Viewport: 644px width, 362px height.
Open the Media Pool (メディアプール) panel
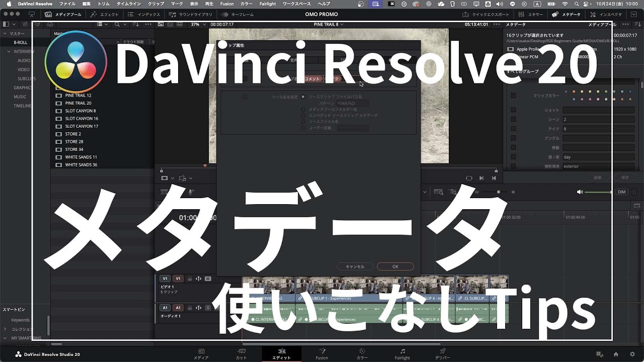(x=63, y=15)
